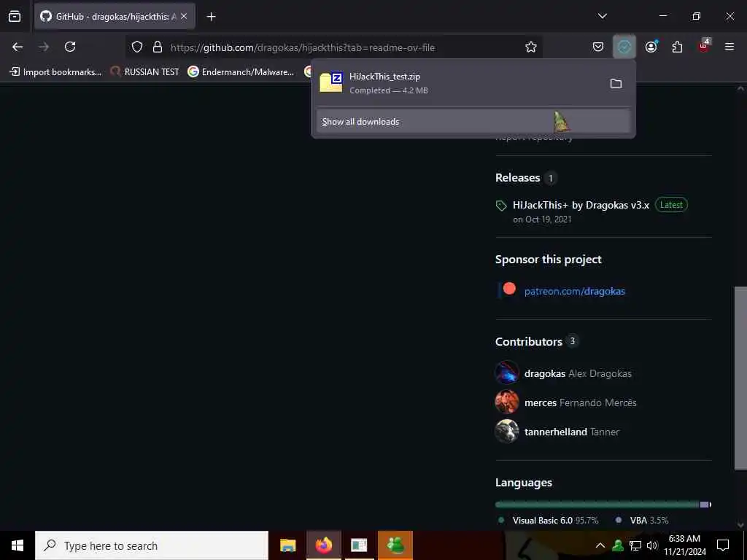The image size is (747, 560).
Task: Click the tannerhelland avatar image
Action: (x=507, y=431)
